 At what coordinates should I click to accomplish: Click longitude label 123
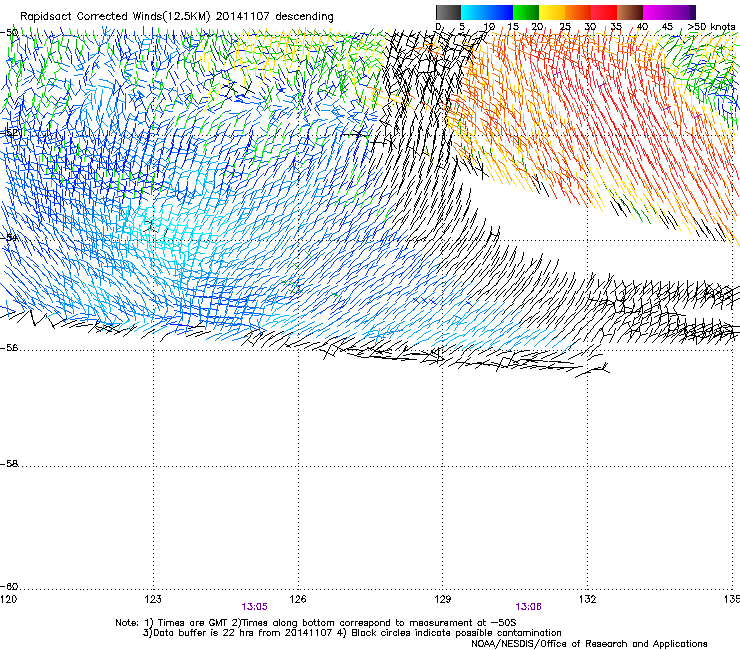coord(153,599)
